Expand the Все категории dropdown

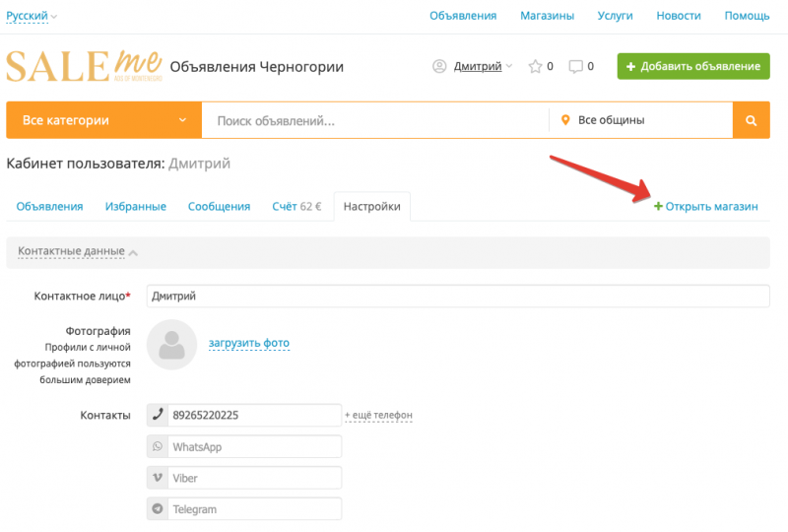[103, 121]
